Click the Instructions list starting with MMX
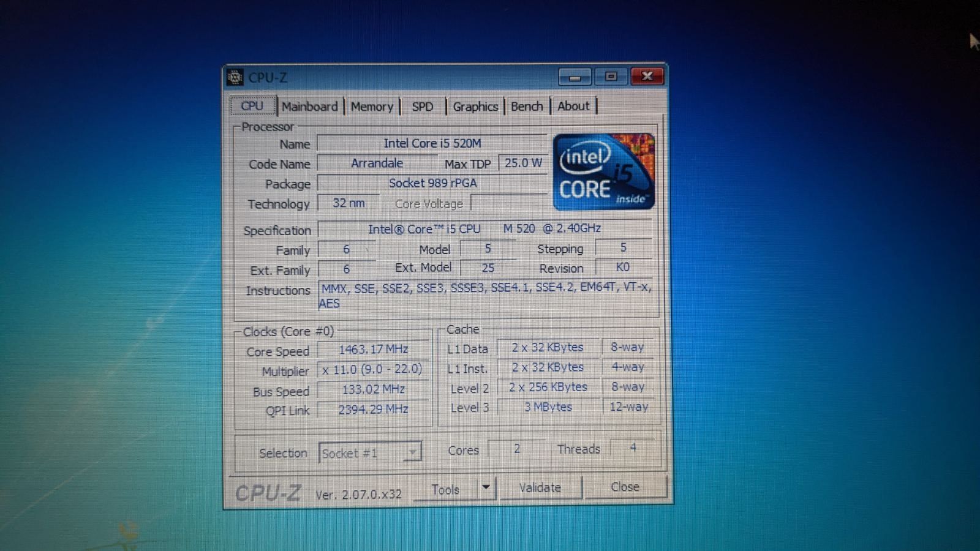The width and height of the screenshot is (980, 551). (486, 295)
